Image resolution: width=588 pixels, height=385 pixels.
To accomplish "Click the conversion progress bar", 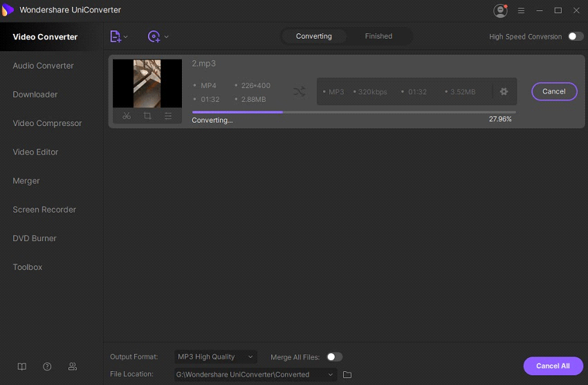I will click(x=353, y=111).
